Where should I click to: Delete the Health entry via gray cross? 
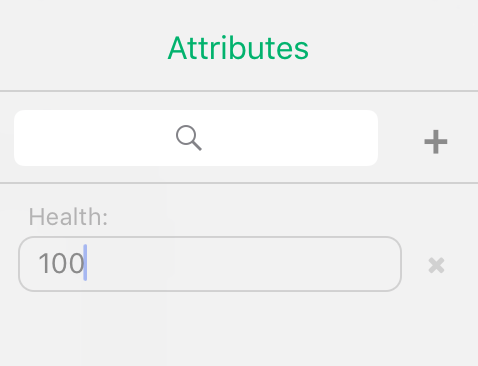click(436, 265)
